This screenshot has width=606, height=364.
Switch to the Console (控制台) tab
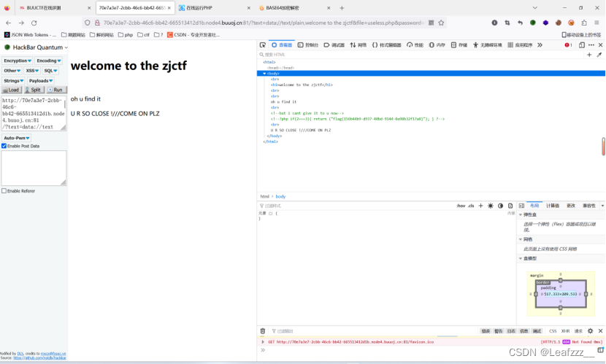(308, 45)
